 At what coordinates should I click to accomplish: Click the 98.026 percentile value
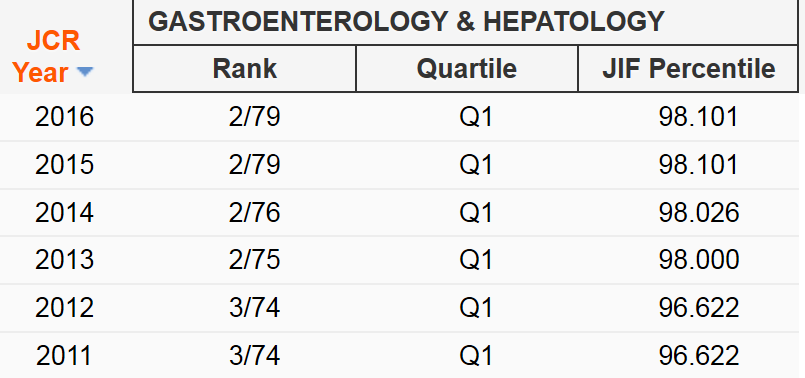[699, 213]
